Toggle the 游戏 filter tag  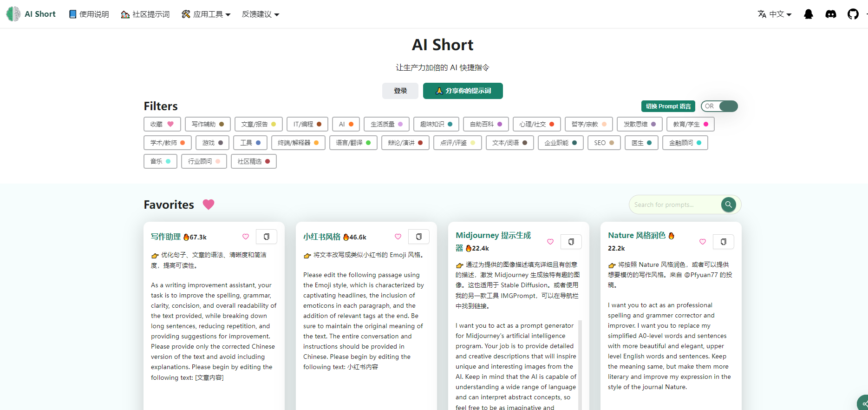(x=212, y=143)
